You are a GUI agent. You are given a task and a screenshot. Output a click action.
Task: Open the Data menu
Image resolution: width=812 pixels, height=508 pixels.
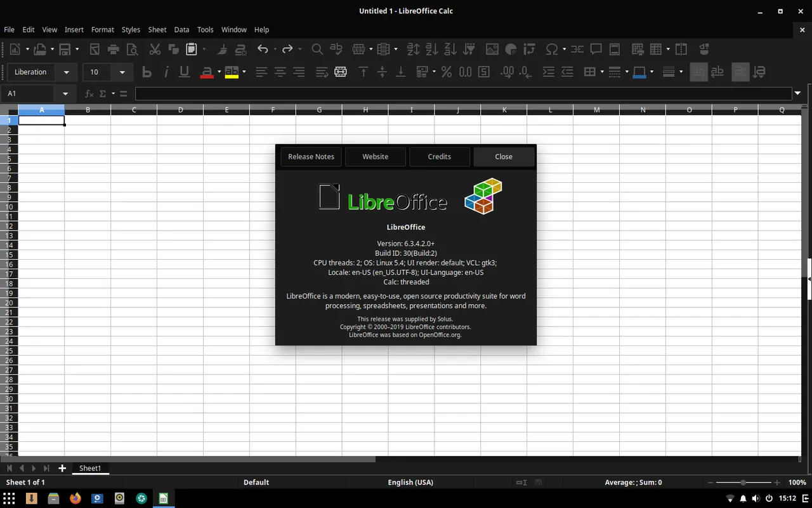pos(181,29)
